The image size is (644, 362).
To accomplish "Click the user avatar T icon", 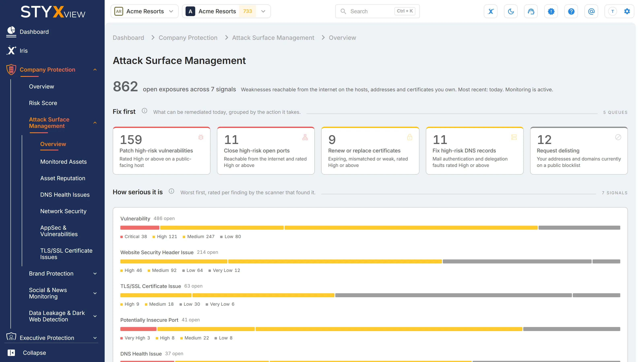I will coord(612,11).
